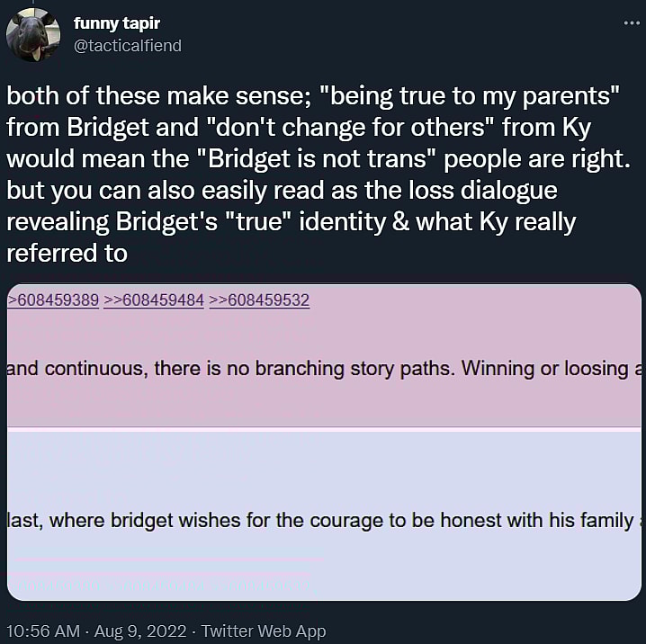Open the Twitter Web App source link
The image size is (646, 644).
(264, 631)
